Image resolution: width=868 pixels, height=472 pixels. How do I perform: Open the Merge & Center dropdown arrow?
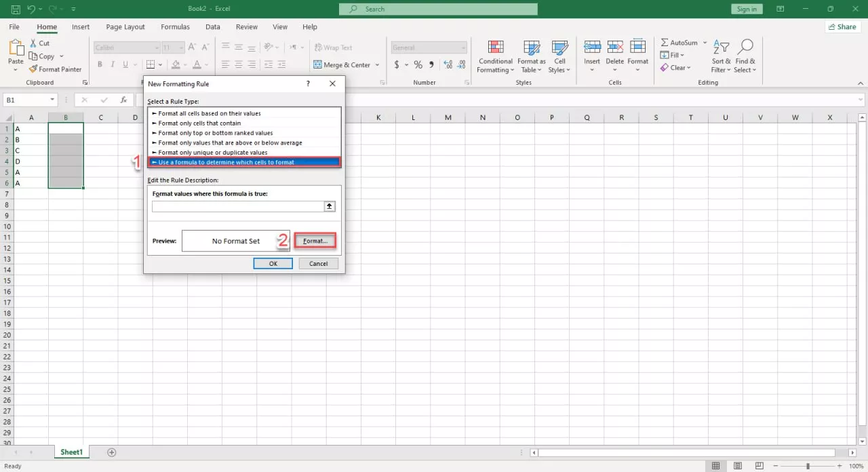(x=377, y=65)
